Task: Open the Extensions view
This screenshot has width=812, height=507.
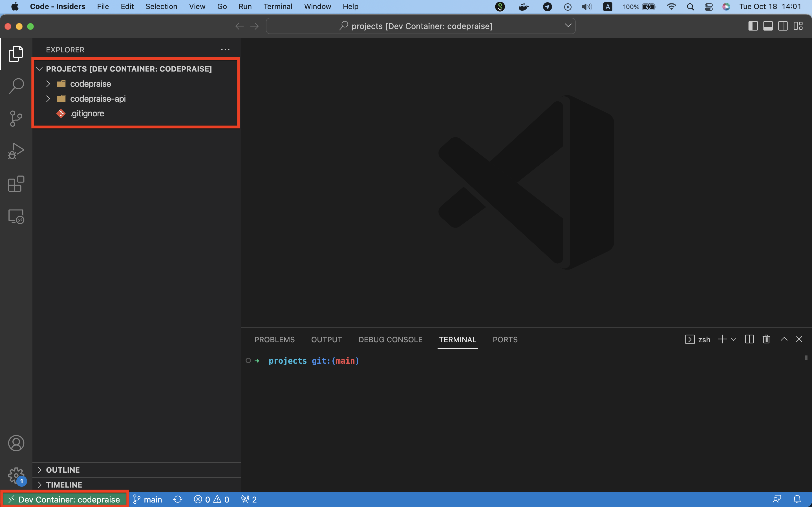Action: coord(16,184)
